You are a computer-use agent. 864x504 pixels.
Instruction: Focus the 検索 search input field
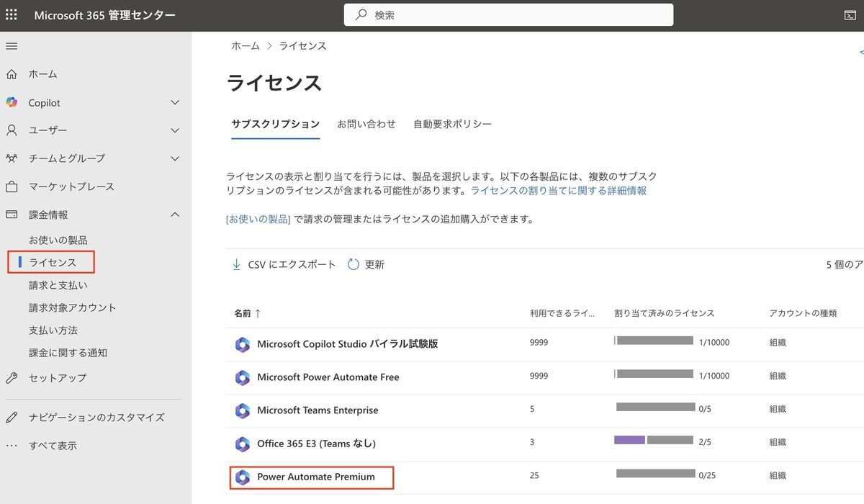[x=508, y=14]
